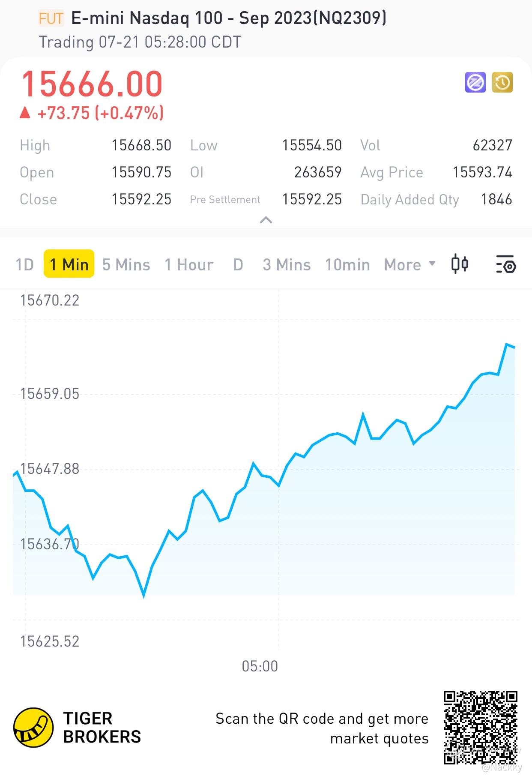Tap the FUT badge by the contract name
The height and width of the screenshot is (779, 532).
[x=51, y=18]
